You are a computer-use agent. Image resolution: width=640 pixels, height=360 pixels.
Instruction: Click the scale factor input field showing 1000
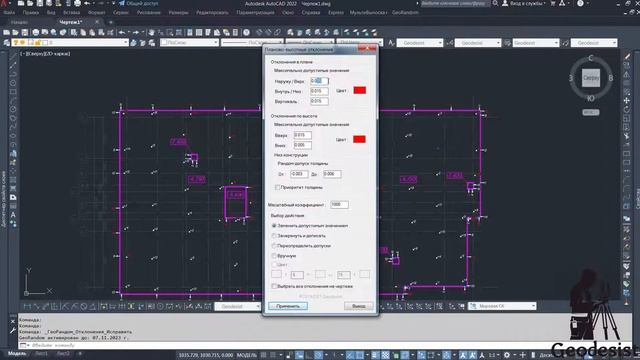(x=339, y=204)
